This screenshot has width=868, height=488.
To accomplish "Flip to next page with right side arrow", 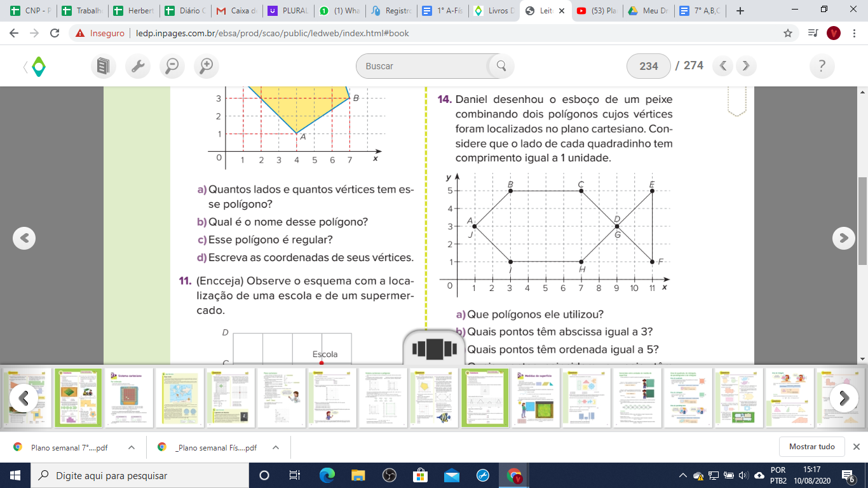I will pos(844,238).
